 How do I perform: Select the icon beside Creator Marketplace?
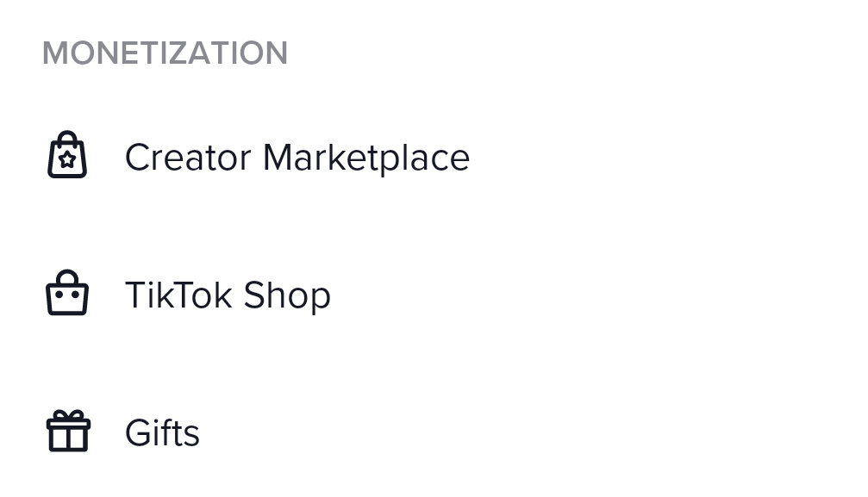coord(67,154)
